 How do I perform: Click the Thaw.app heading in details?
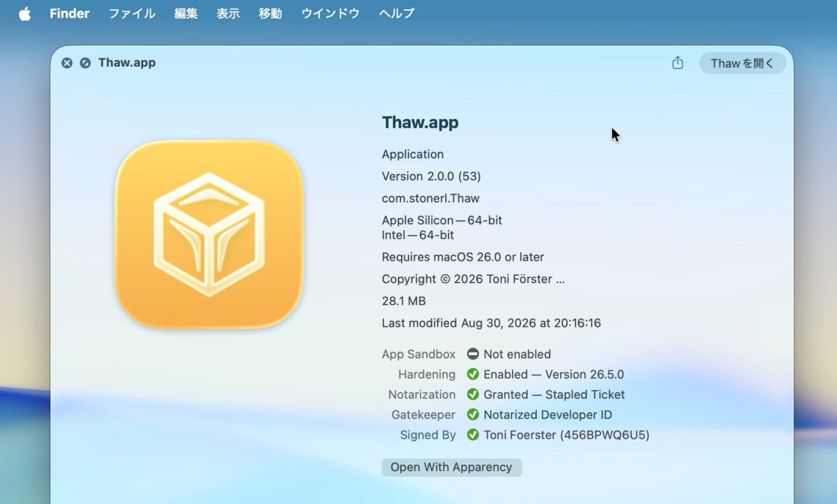point(420,123)
